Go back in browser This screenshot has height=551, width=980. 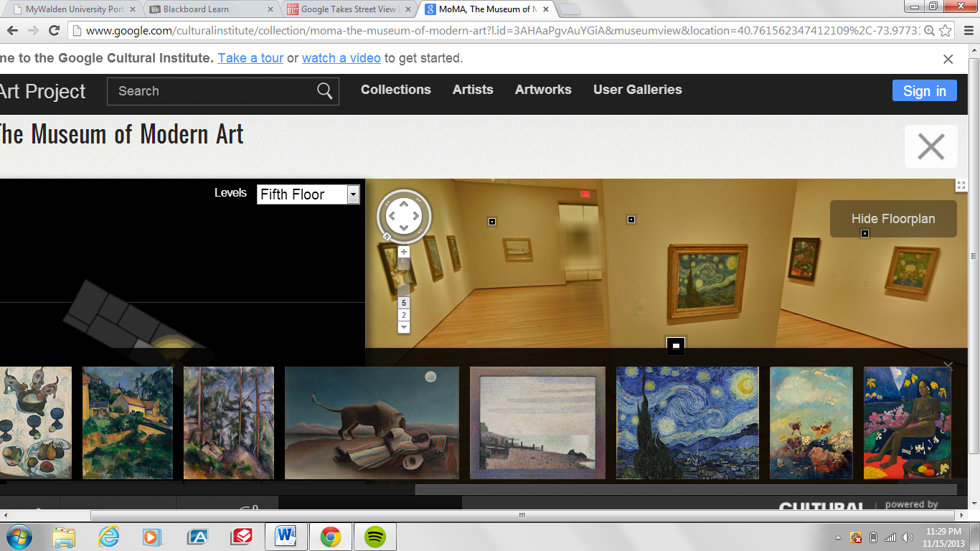(11, 30)
